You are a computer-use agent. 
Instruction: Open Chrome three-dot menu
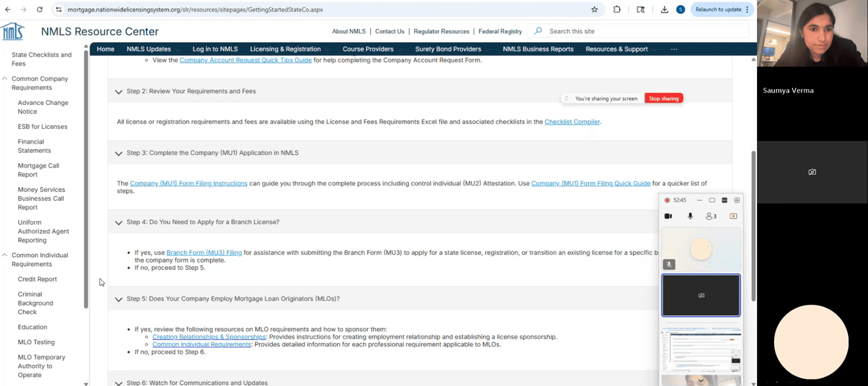click(747, 10)
